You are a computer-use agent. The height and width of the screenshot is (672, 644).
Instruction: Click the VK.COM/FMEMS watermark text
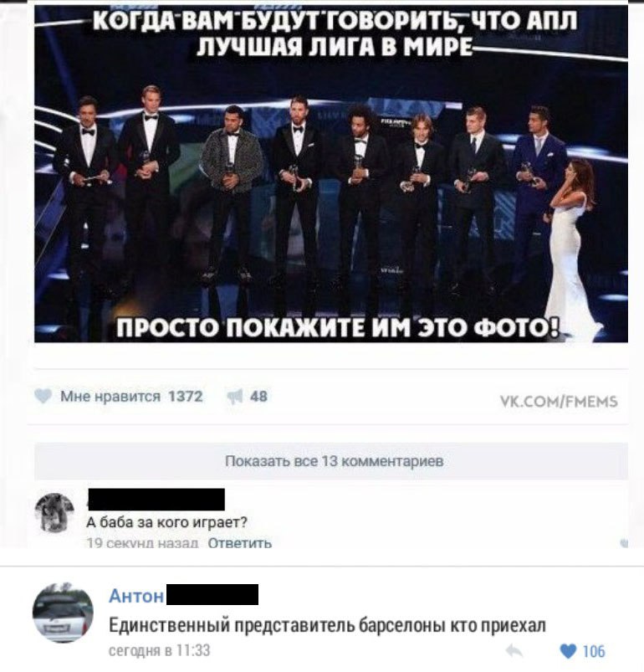click(x=559, y=402)
